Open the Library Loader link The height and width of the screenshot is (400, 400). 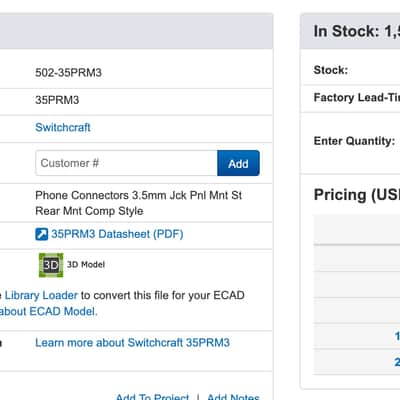click(x=41, y=295)
